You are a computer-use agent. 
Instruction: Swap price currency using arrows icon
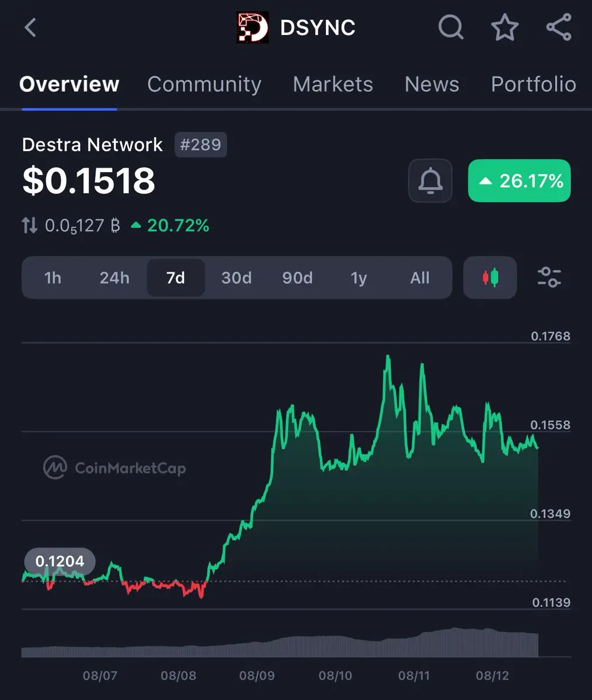click(30, 225)
